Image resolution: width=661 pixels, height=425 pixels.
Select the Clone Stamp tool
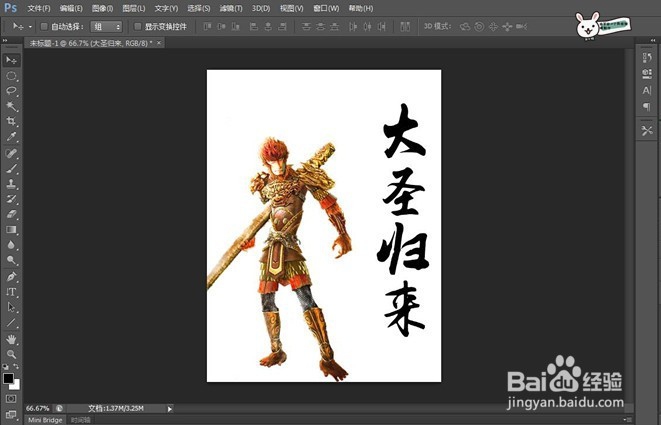point(11,183)
